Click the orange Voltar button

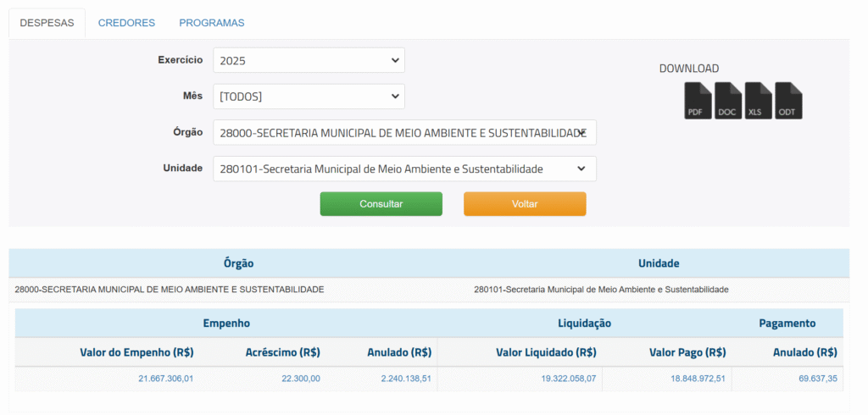point(525,204)
